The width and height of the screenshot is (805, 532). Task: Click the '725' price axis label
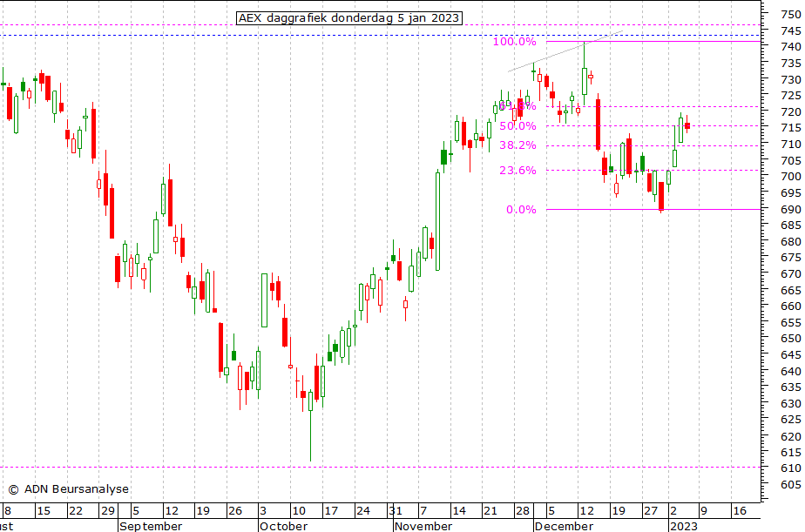pyautogui.click(x=791, y=96)
